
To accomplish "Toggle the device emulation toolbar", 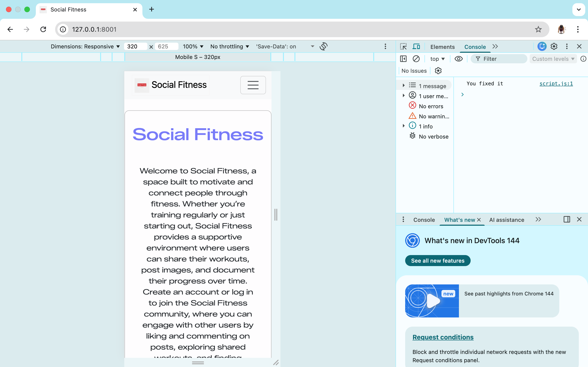I will [416, 46].
